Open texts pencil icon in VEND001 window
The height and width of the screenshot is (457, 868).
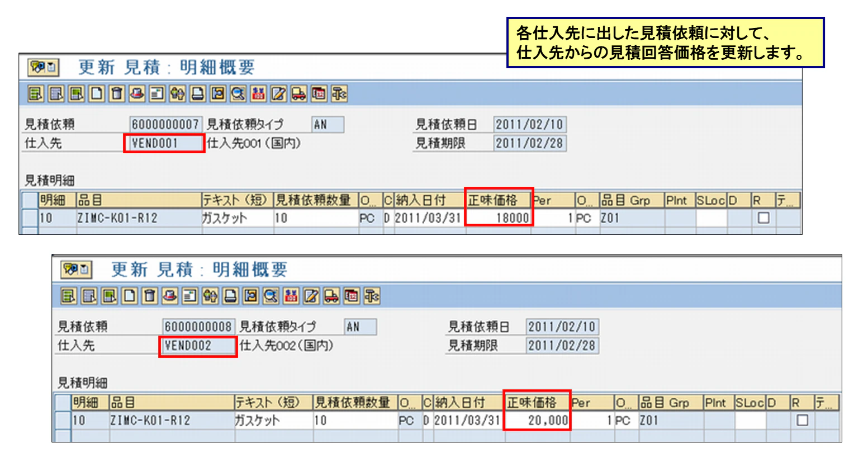[x=278, y=94]
